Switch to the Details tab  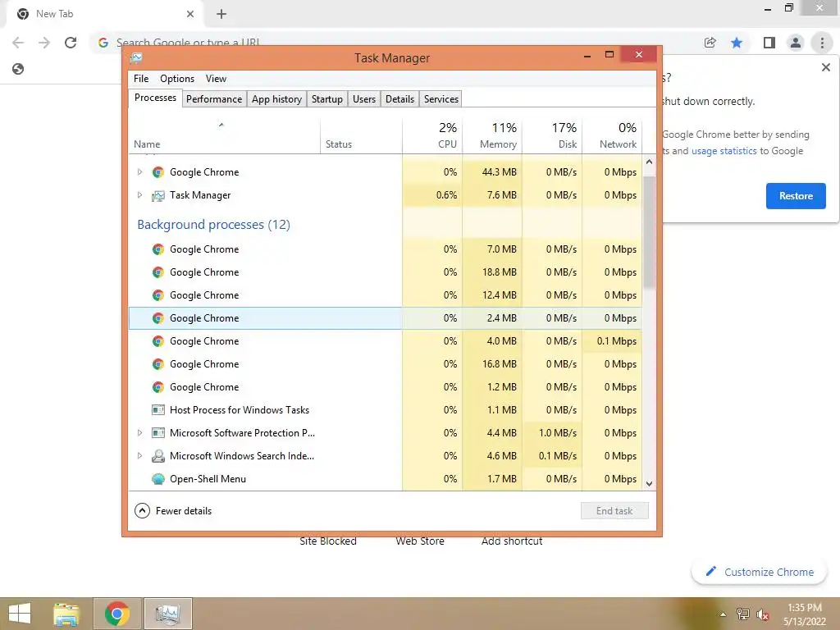tap(400, 99)
